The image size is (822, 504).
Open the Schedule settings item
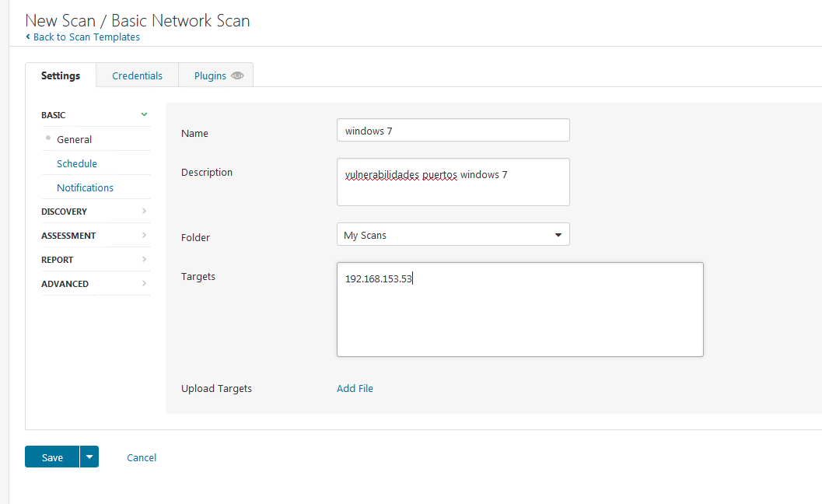click(x=77, y=163)
